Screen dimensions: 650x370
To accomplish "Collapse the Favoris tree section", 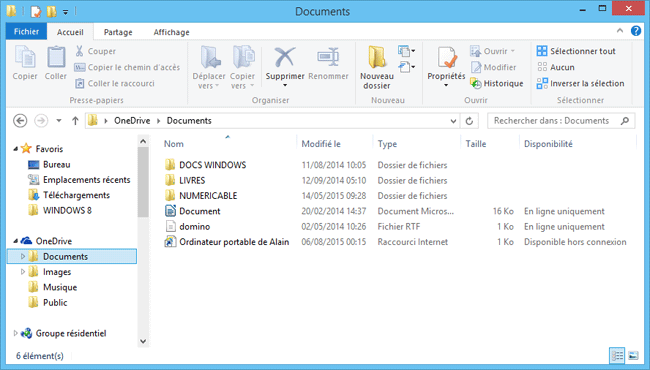I will pyautogui.click(x=15, y=149).
